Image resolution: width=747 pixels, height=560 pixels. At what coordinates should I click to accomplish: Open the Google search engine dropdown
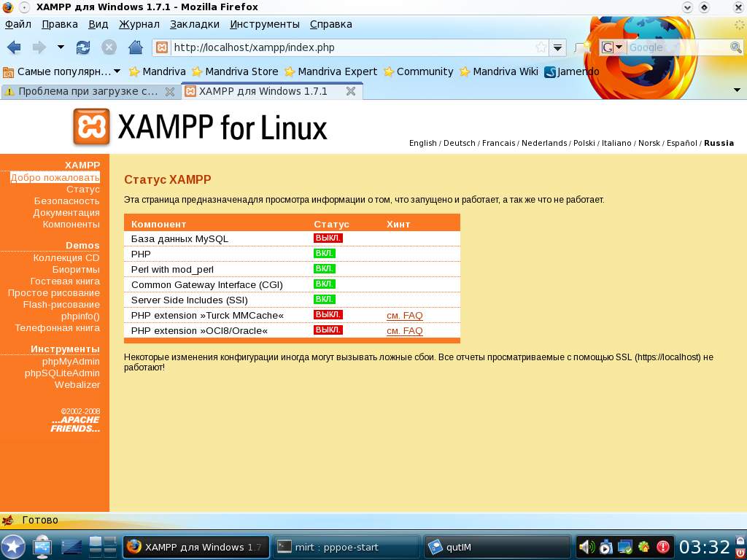(x=612, y=47)
